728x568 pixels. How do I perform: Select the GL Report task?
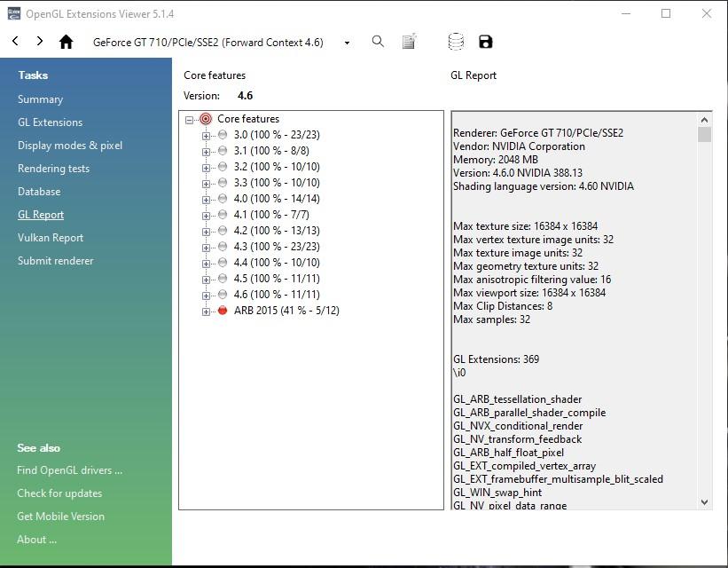[41, 215]
